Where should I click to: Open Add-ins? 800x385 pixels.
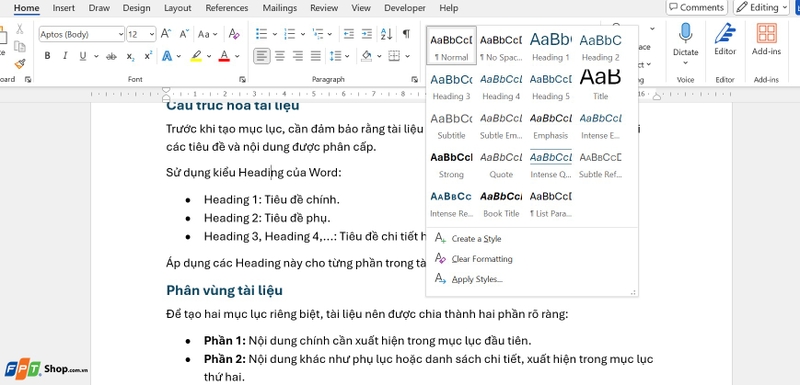pyautogui.click(x=766, y=39)
